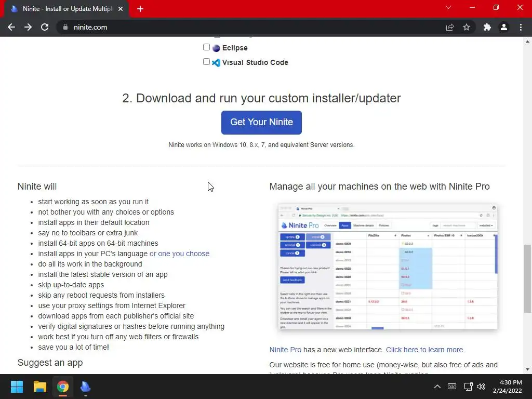Open the touch keyboard tray icon
The height and width of the screenshot is (399, 532).
click(x=452, y=387)
